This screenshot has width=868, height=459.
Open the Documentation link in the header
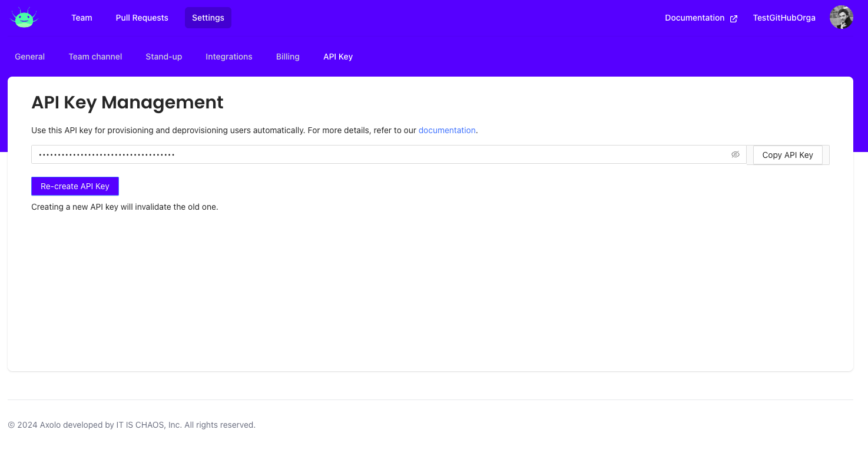click(694, 18)
